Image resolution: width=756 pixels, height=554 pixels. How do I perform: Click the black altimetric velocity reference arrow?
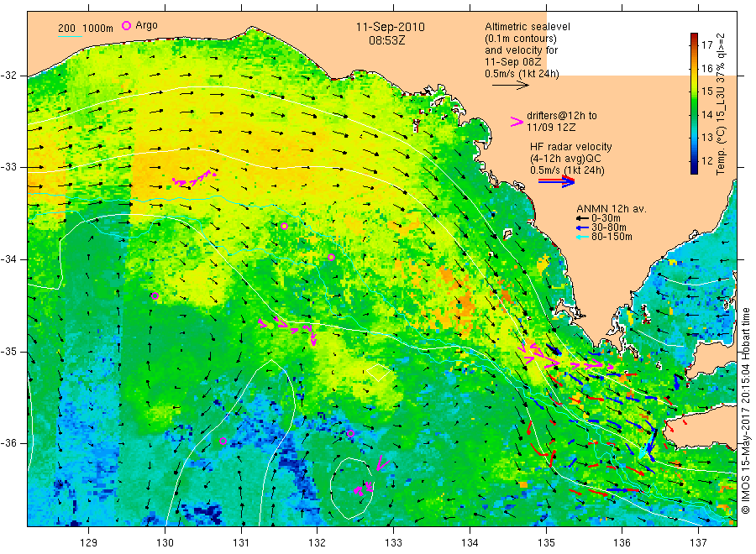click(510, 86)
